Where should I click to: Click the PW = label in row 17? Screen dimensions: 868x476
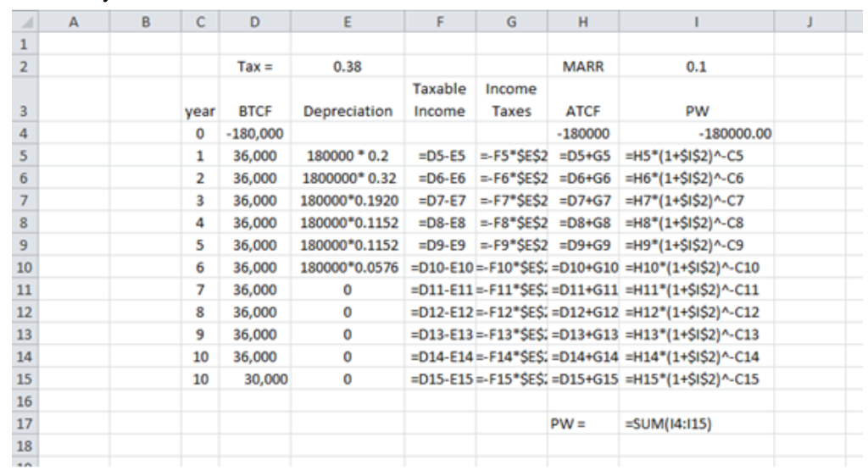pyautogui.click(x=583, y=423)
